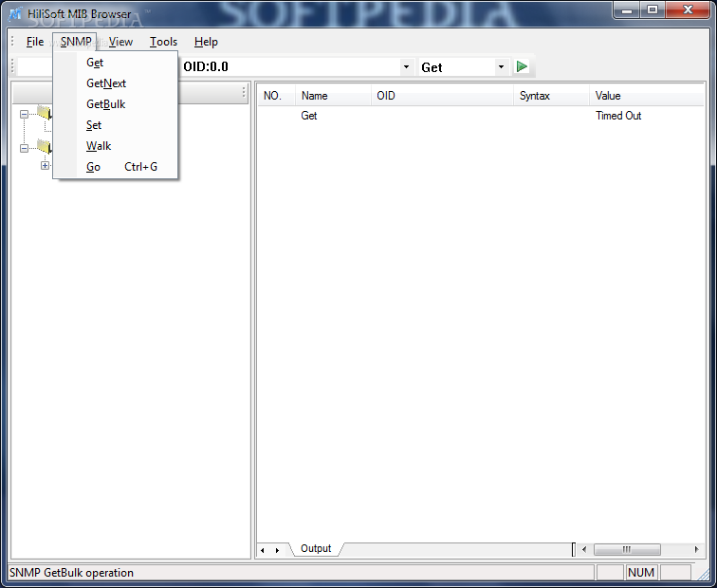This screenshot has width=717, height=588.
Task: Select the Get result row name
Action: [x=309, y=116]
